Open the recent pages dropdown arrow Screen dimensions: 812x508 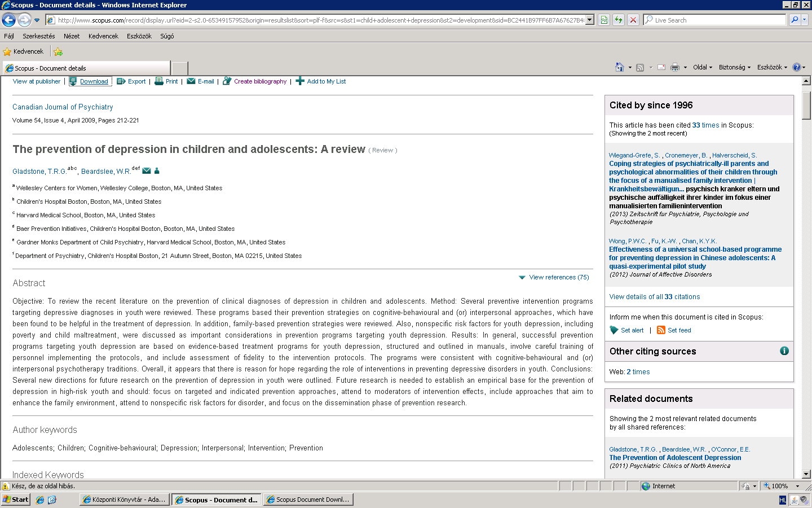[37, 20]
